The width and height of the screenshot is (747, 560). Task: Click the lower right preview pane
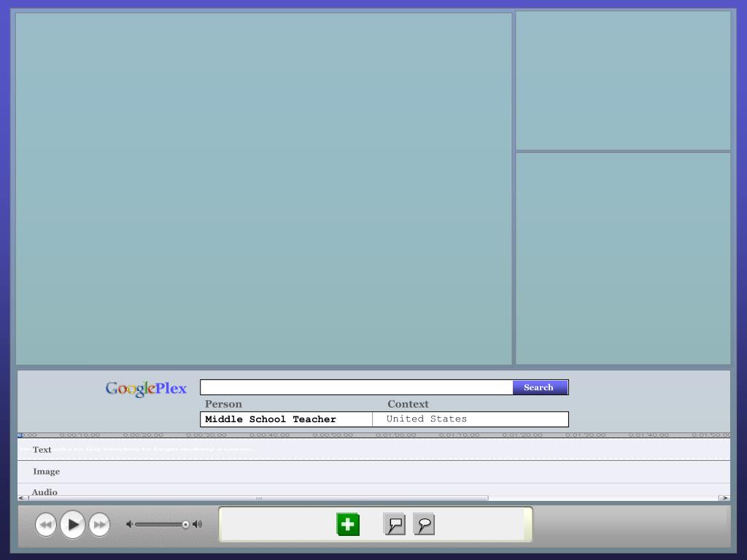[x=623, y=259]
